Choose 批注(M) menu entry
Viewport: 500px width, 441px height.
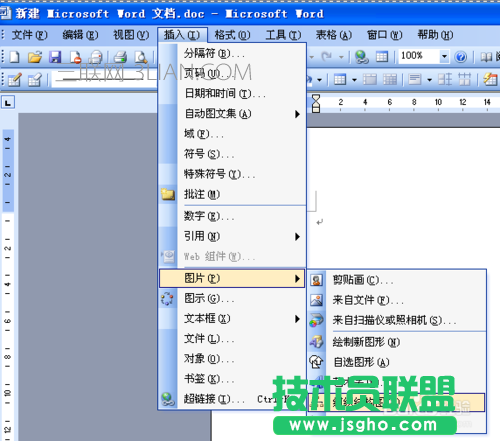pyautogui.click(x=232, y=194)
